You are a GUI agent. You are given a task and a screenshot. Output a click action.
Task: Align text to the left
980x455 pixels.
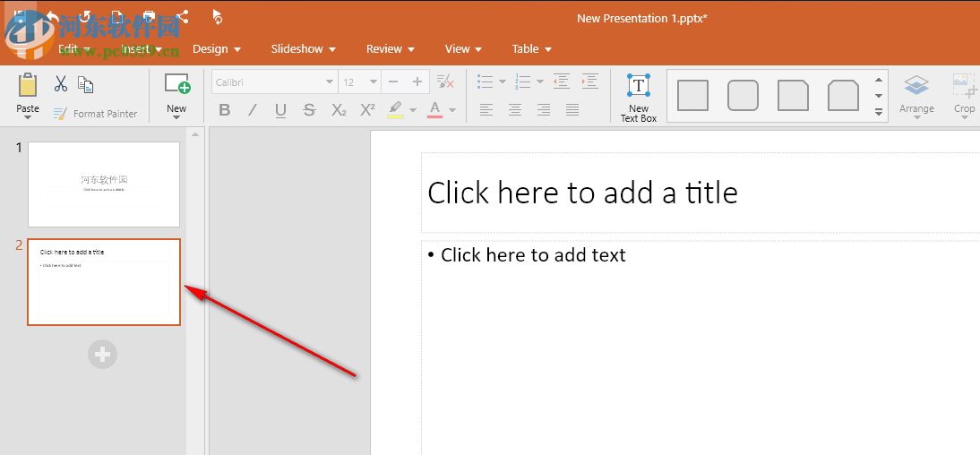tap(486, 110)
